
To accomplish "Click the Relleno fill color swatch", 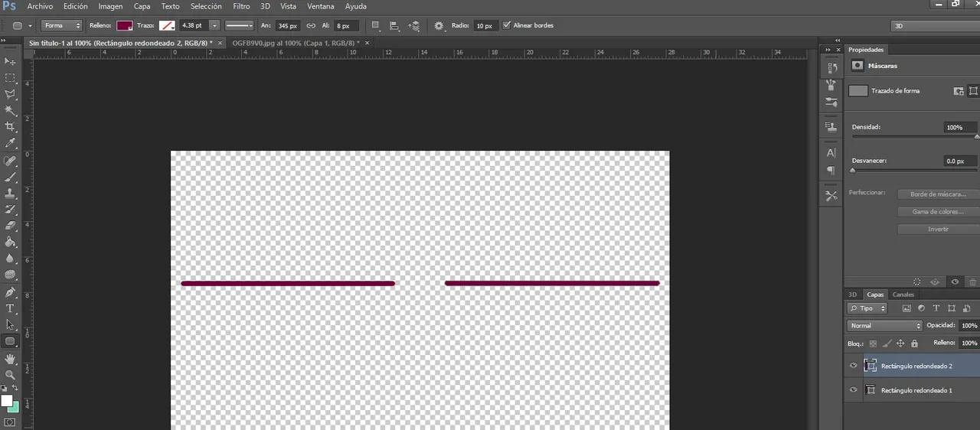I will tap(124, 25).
